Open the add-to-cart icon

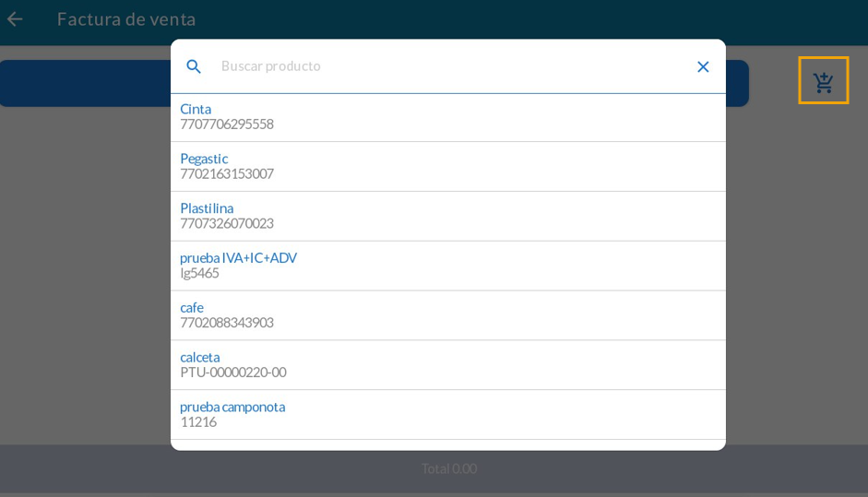pos(823,81)
